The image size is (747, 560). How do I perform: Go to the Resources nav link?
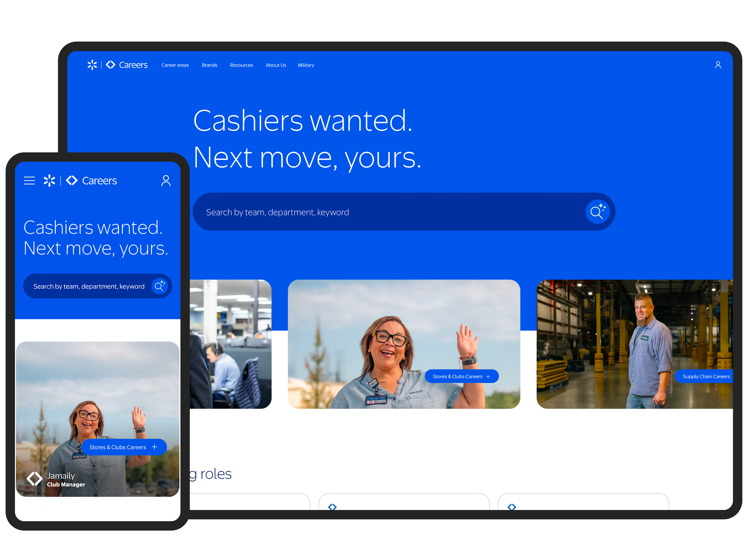(241, 65)
